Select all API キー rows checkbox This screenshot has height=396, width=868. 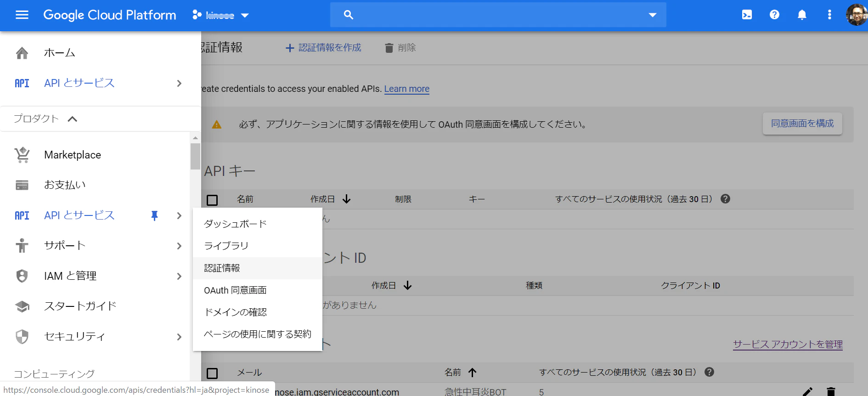coord(212,200)
